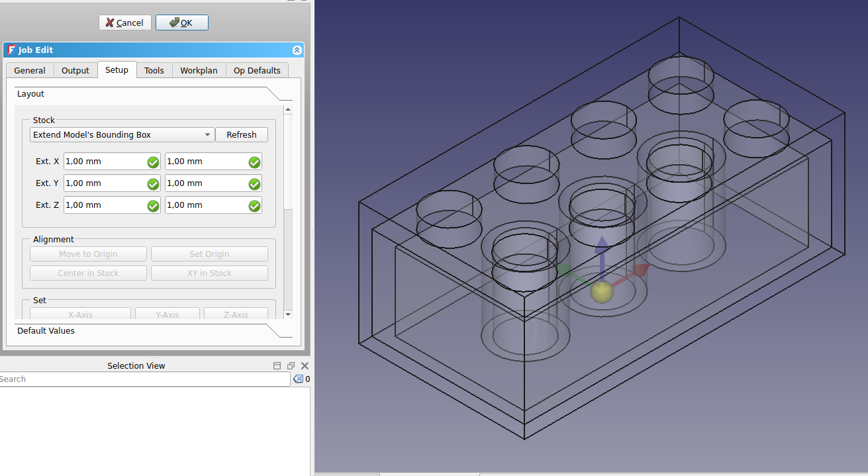
Task: Float the Selection View panel
Action: pyautogui.click(x=291, y=365)
